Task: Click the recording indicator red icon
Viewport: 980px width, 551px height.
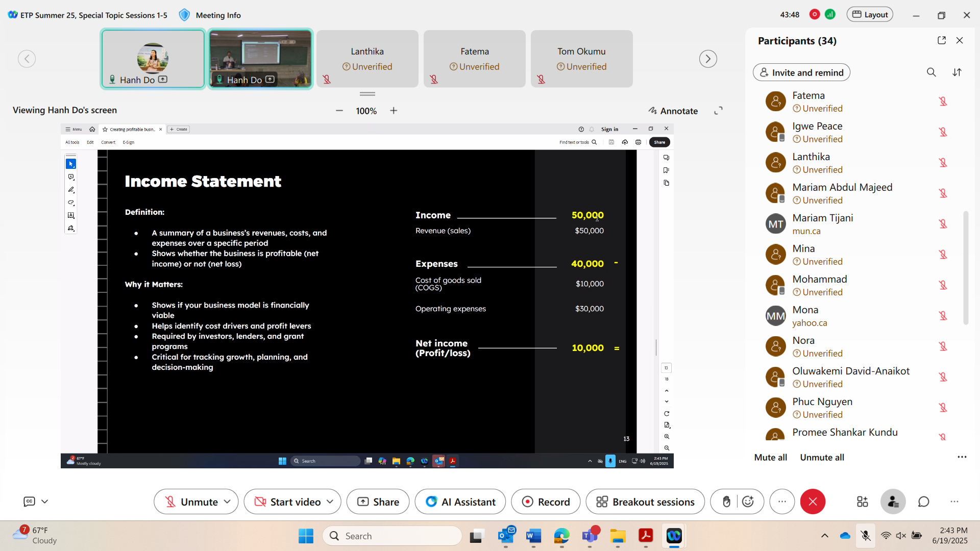Action: pos(815,14)
